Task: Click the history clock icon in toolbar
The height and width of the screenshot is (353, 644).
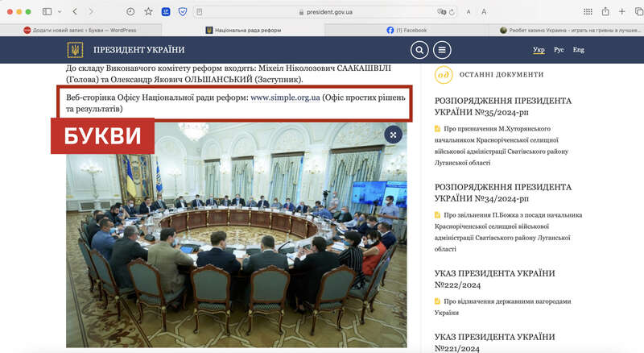Action: click(x=131, y=12)
